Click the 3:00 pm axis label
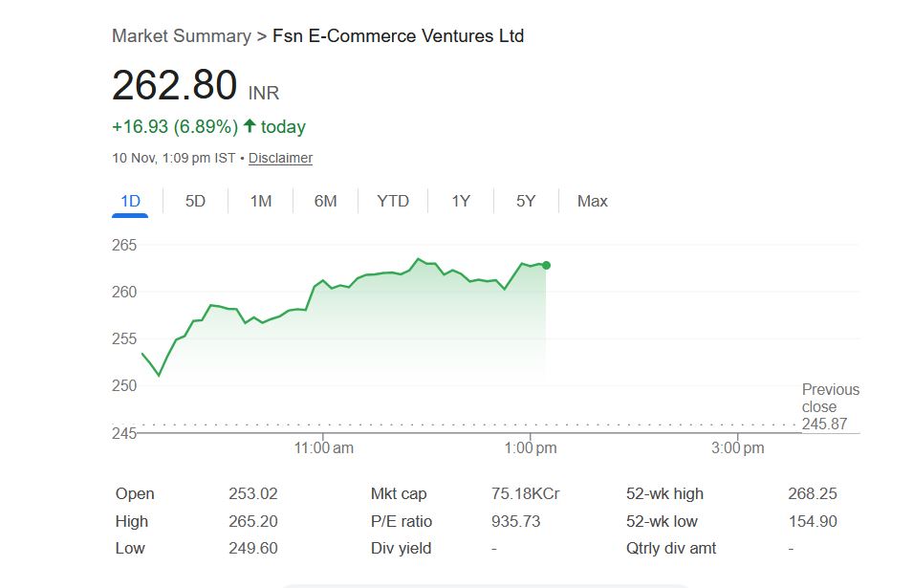Viewport: 913px width, 588px height. click(738, 447)
